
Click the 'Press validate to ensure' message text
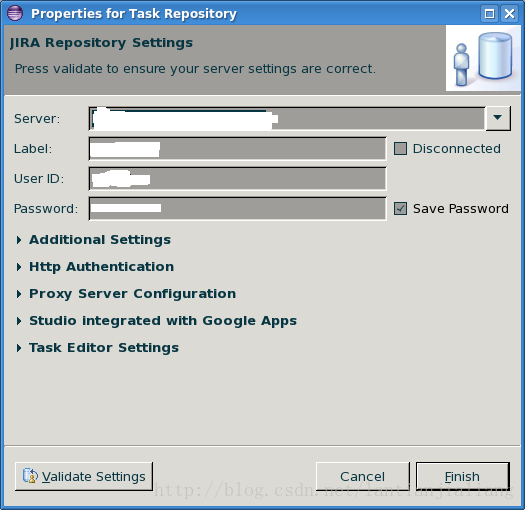[x=195, y=69]
